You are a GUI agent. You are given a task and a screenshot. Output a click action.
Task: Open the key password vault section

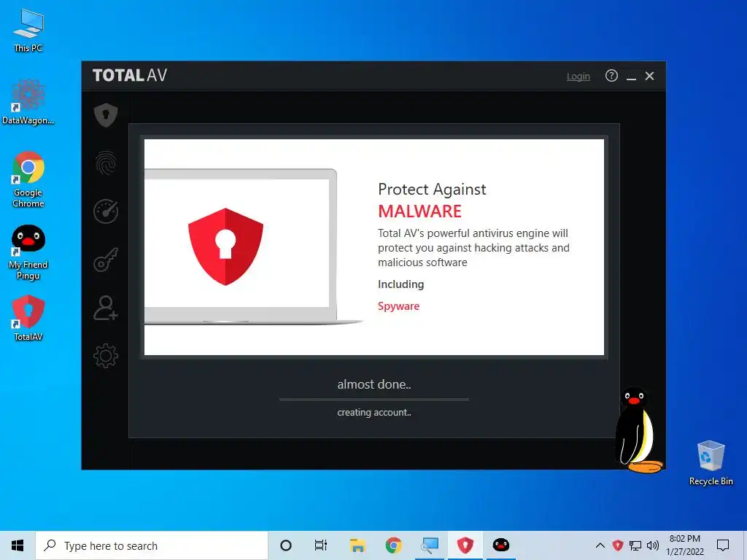pos(106,260)
